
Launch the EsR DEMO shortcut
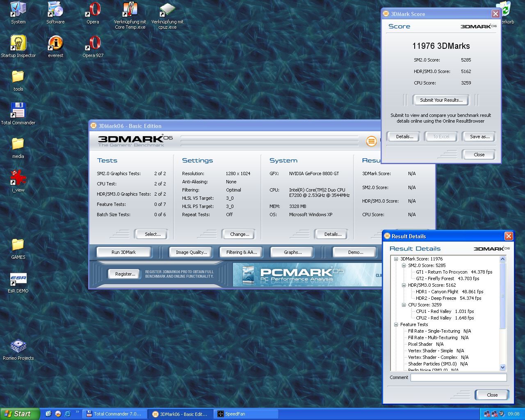pyautogui.click(x=18, y=282)
